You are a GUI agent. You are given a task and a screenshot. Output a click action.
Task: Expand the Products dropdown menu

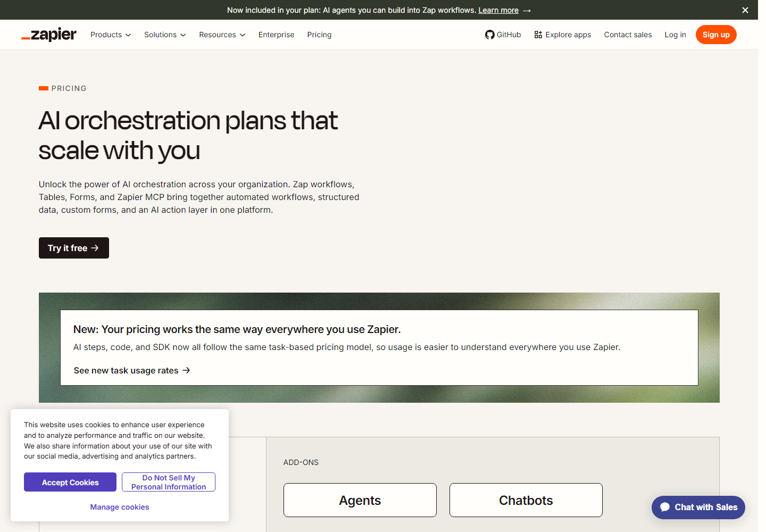[111, 35]
